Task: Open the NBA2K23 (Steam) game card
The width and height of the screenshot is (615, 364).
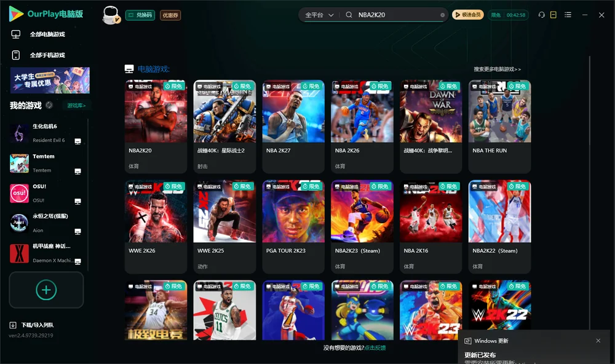Action: click(x=362, y=227)
